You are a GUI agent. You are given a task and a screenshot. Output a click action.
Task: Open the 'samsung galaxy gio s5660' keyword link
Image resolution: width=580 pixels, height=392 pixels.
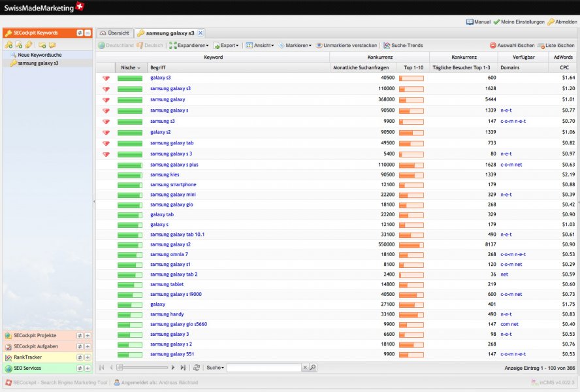[179, 324]
